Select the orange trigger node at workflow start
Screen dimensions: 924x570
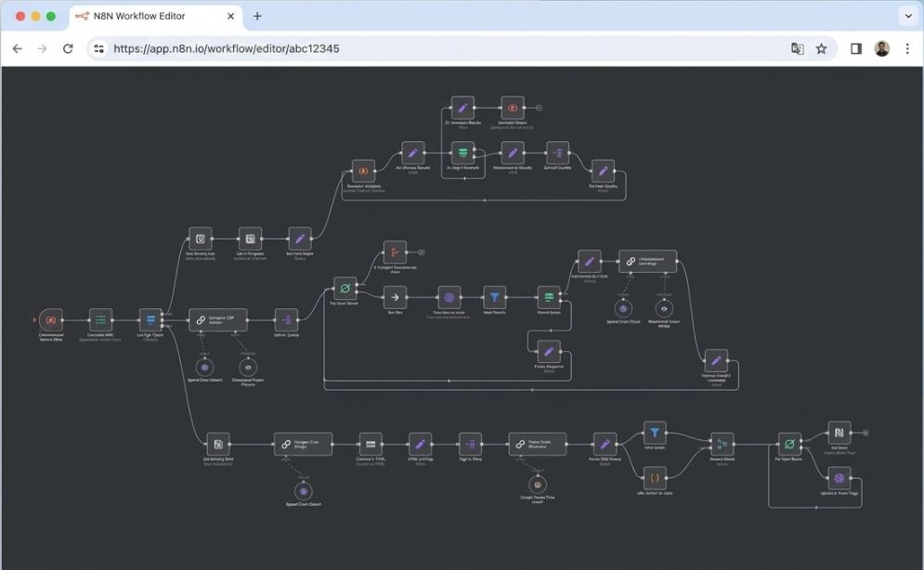[51, 319]
